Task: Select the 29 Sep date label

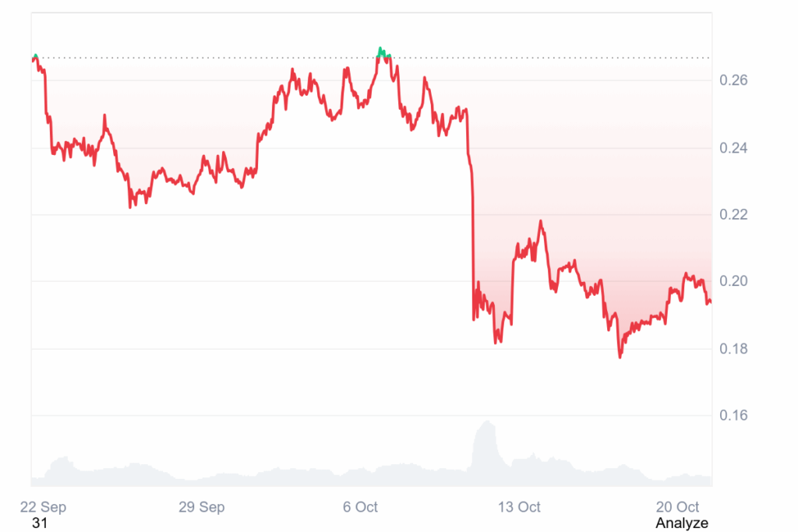Action: tap(201, 507)
